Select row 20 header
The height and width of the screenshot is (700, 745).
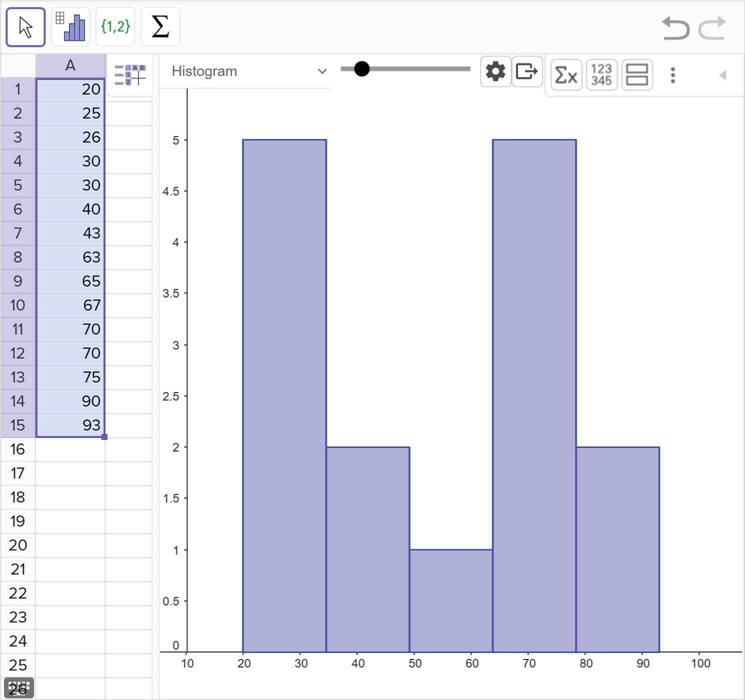point(18,545)
